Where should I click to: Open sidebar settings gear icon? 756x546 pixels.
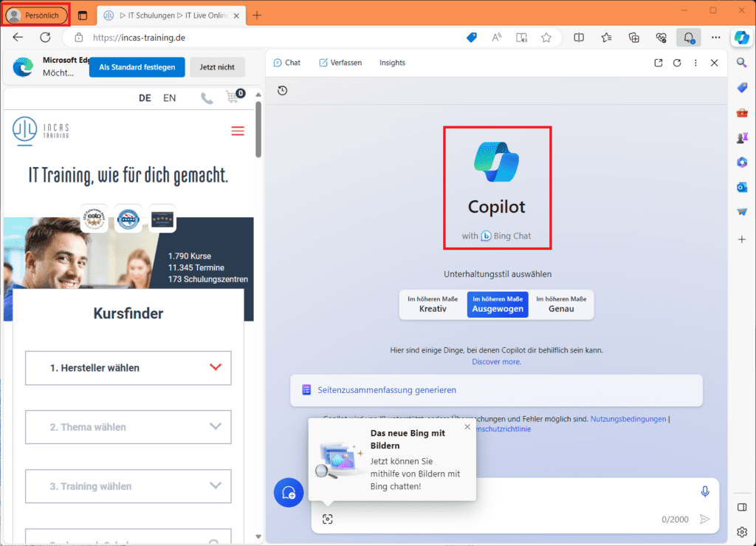[x=742, y=532]
